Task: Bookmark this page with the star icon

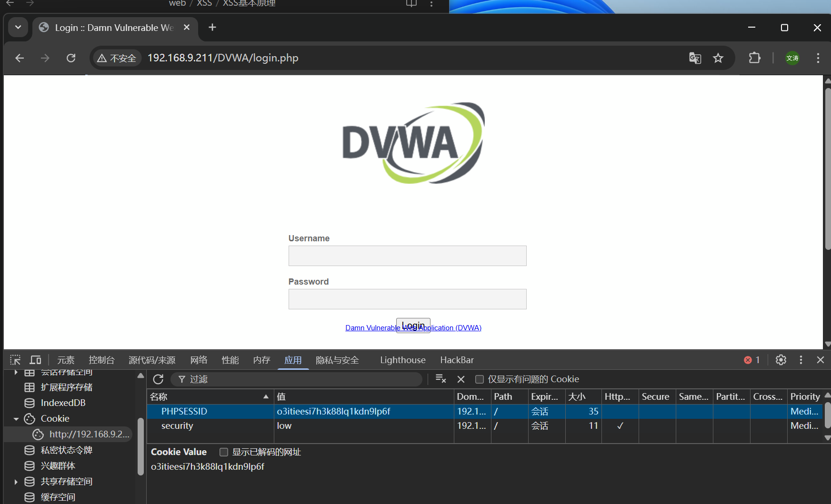Action: 718,58
